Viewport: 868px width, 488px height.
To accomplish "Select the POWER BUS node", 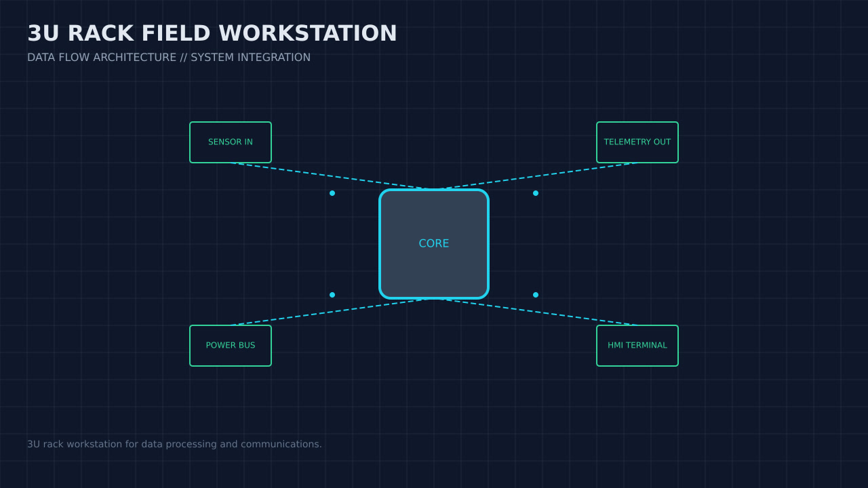I will click(231, 346).
